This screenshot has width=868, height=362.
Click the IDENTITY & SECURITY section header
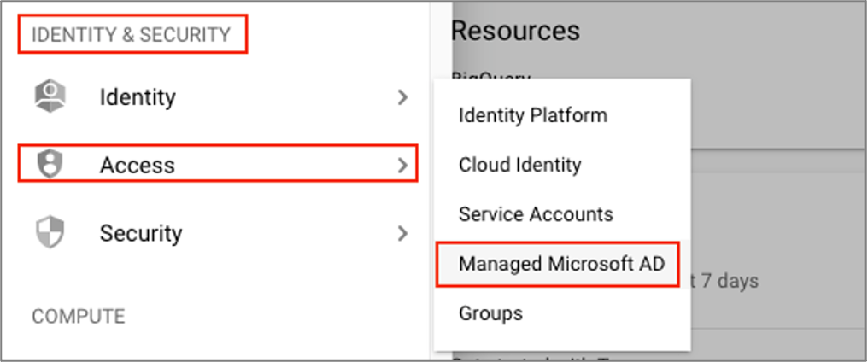click(131, 35)
